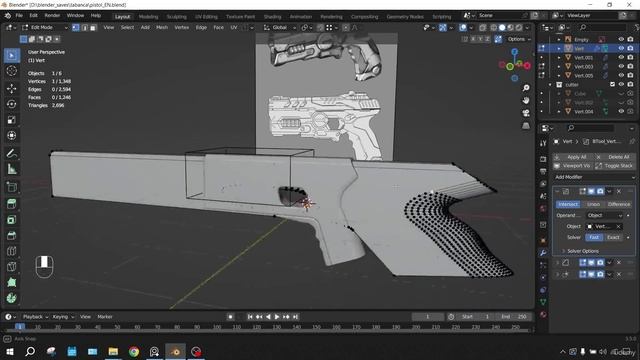Click the current frame field
The height and width of the screenshot is (360, 640).
coord(428,317)
